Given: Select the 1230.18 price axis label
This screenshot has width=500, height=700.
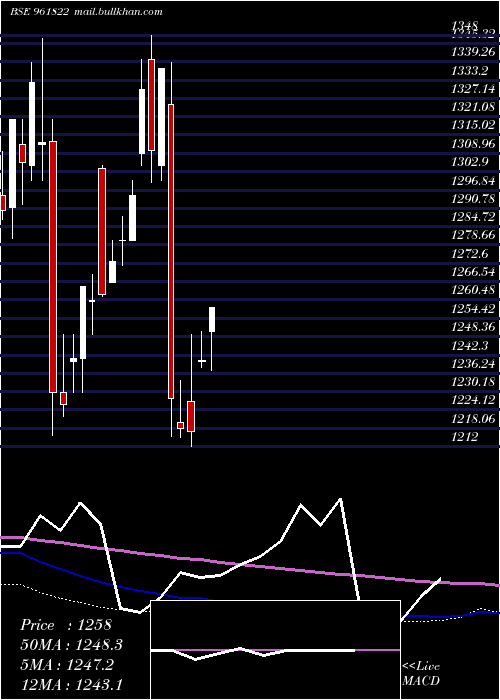Looking at the screenshot, I should (474, 382).
